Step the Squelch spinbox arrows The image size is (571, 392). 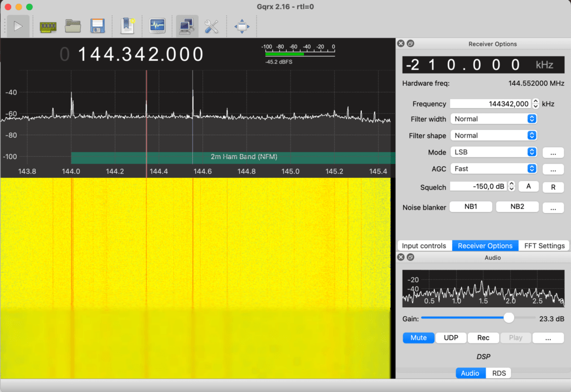(511, 186)
